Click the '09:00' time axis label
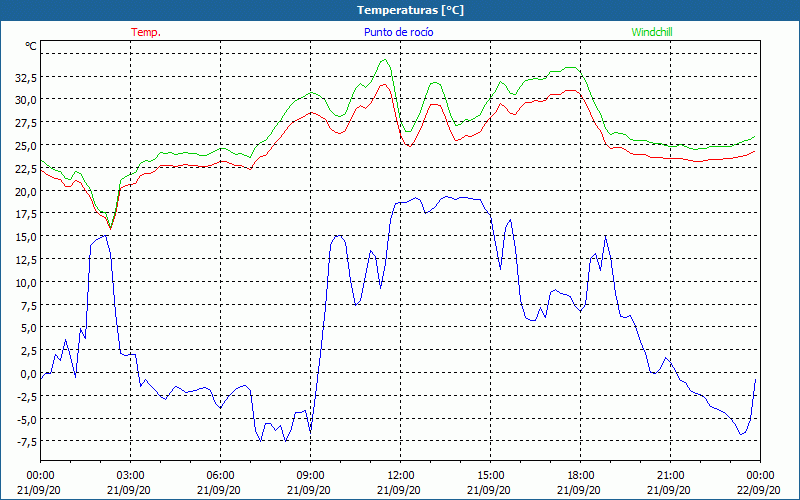Viewport: 800px width, 500px height. coord(310,476)
